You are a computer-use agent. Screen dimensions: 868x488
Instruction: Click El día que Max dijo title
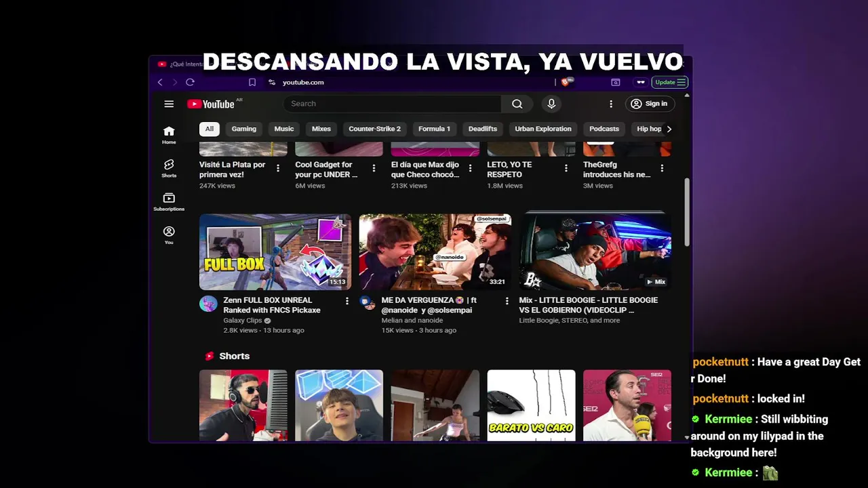[x=425, y=169]
